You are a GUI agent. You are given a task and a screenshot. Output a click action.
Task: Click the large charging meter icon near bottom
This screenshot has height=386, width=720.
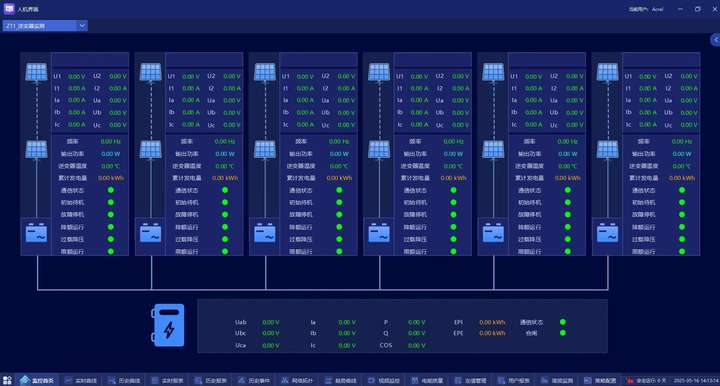coord(168,325)
